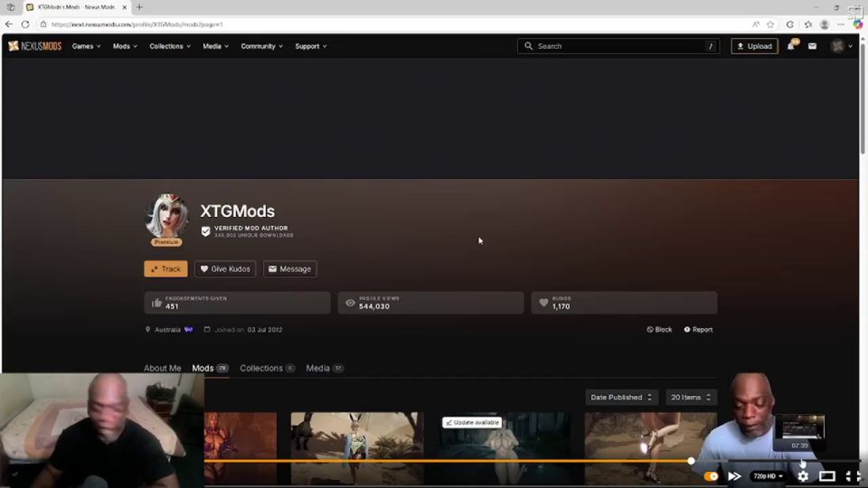Click the magnifier icon in the search box
Viewport: 868px width, 488px height.
529,46
